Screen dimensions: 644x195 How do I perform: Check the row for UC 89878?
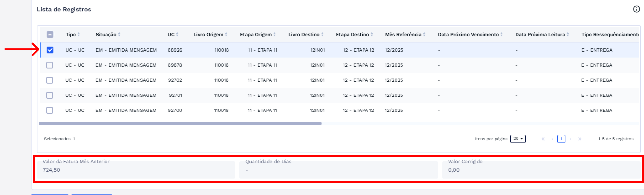[50, 65]
